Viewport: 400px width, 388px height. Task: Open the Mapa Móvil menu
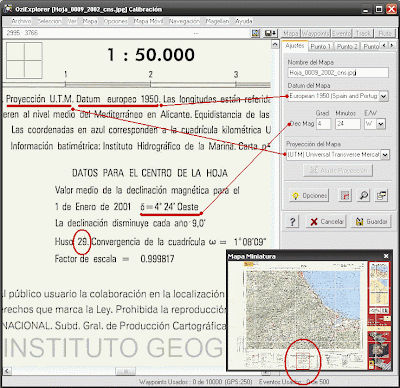coord(148,21)
